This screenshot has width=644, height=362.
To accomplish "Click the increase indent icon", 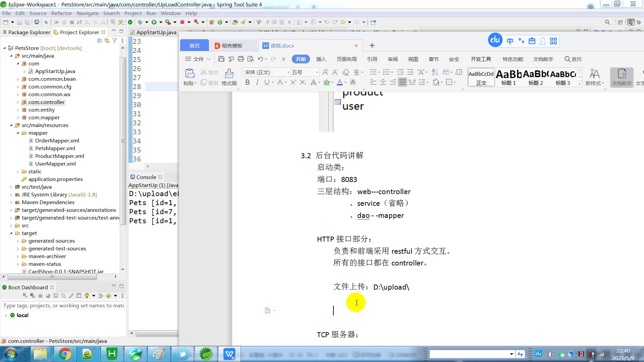I will point(410,72).
